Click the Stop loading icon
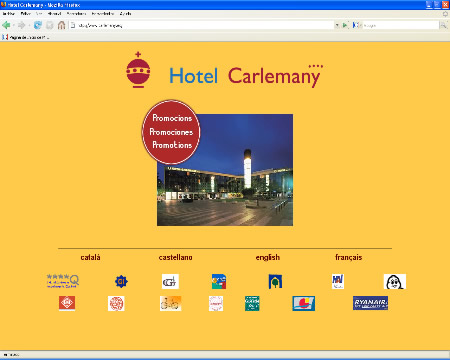Viewport: 450px width, 360px height. (x=49, y=25)
